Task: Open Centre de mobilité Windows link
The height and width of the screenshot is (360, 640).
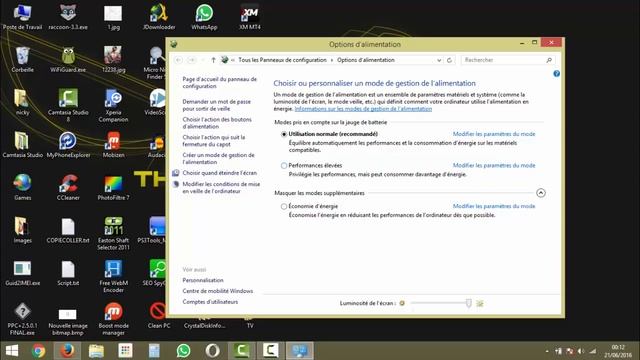Action: click(218, 291)
